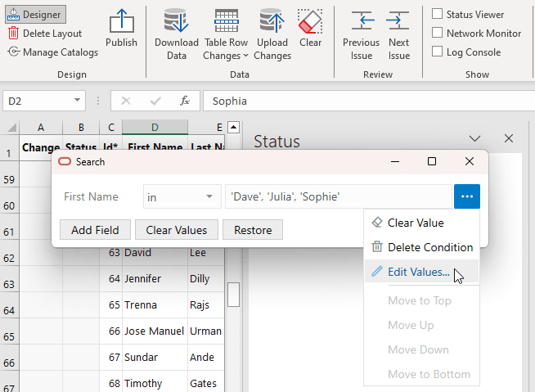Maximize the Search dialog
Image resolution: width=535 pixels, height=392 pixels.
coord(432,161)
